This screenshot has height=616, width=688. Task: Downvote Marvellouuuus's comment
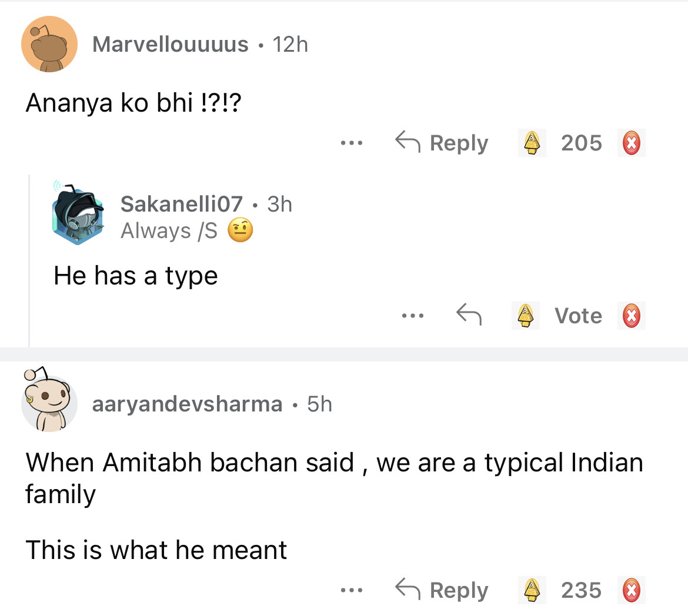click(x=632, y=143)
